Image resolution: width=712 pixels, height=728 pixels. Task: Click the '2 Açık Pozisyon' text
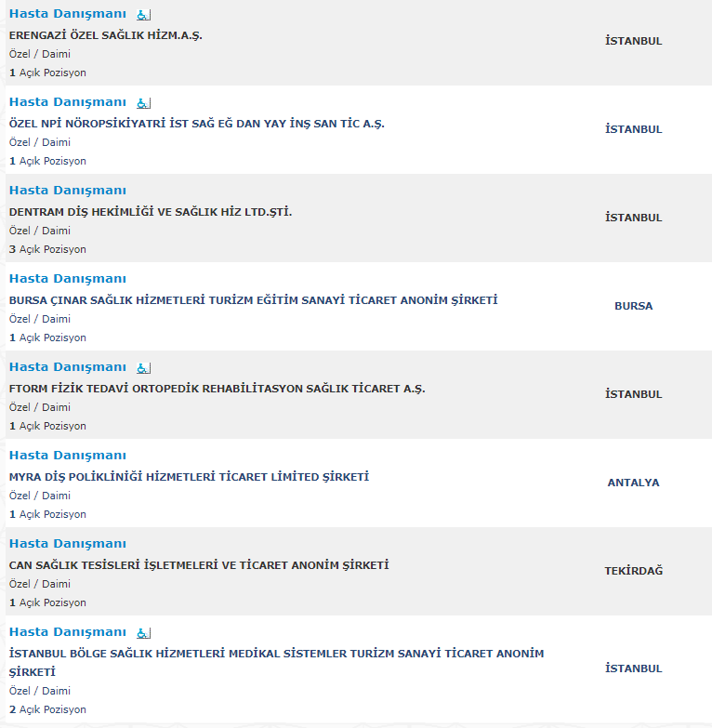point(47,709)
